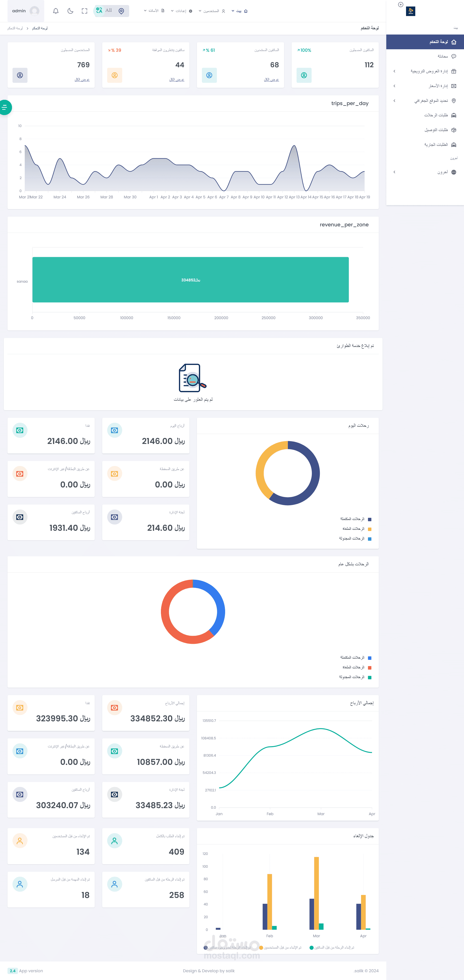Toggle الرحلات المكتملة legend swatch in رحلات اليوم
The image size is (464, 980).
coord(370,519)
